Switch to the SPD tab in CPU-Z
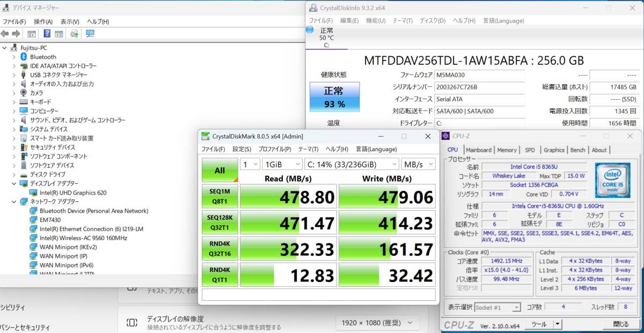Viewport: 644px width, 333px height. pos(530,150)
